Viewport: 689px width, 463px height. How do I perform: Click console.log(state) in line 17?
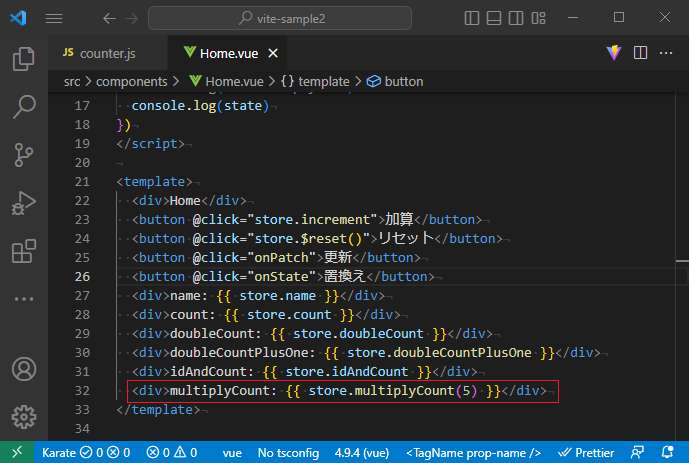pyautogui.click(x=200, y=106)
